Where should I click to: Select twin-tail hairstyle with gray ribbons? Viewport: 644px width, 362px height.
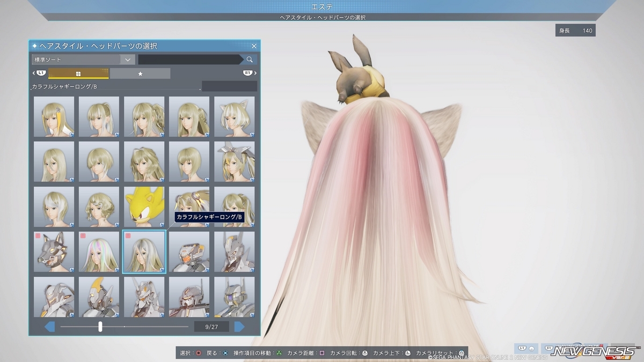(235, 161)
